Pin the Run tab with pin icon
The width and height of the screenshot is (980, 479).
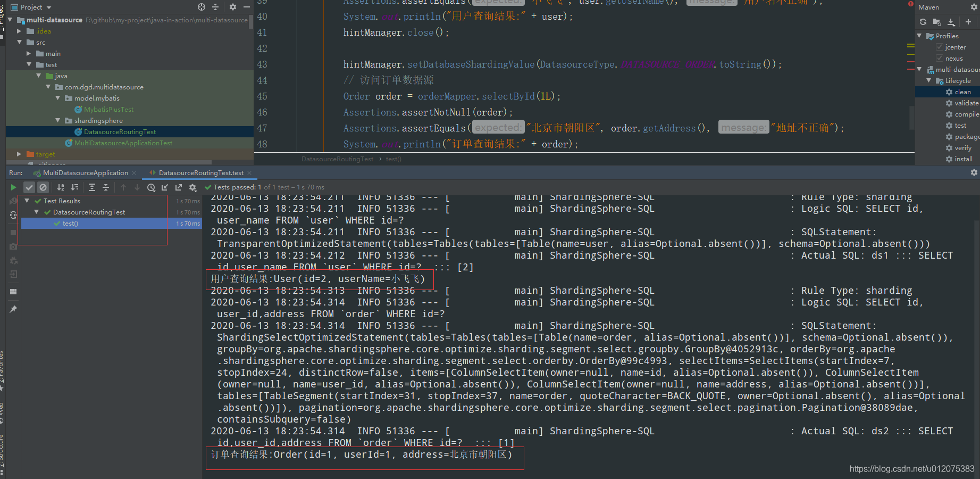[13, 309]
